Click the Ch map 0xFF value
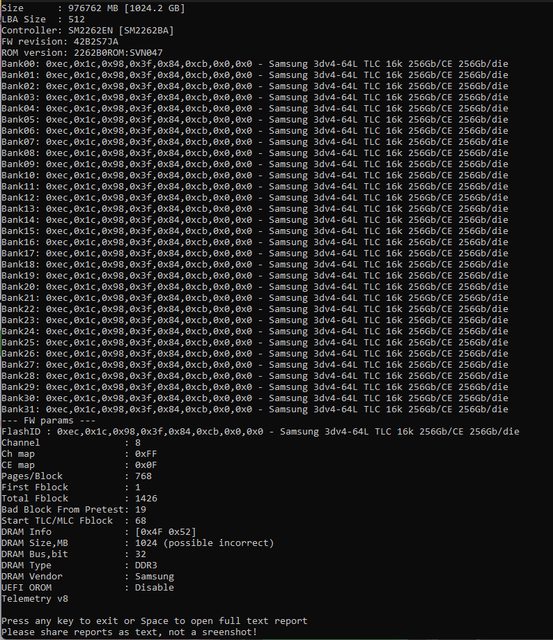Viewport: 553px width, 640px height. click(x=146, y=454)
